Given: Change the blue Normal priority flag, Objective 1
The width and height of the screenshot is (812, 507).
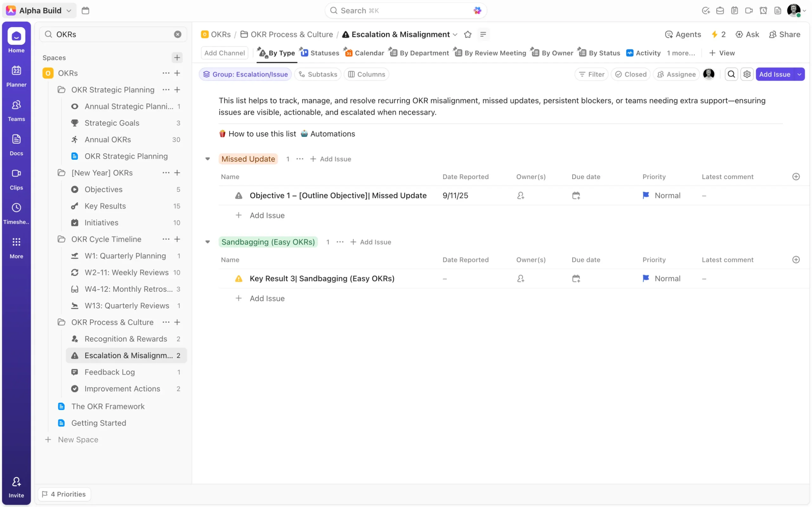Looking at the screenshot, I should 645,195.
